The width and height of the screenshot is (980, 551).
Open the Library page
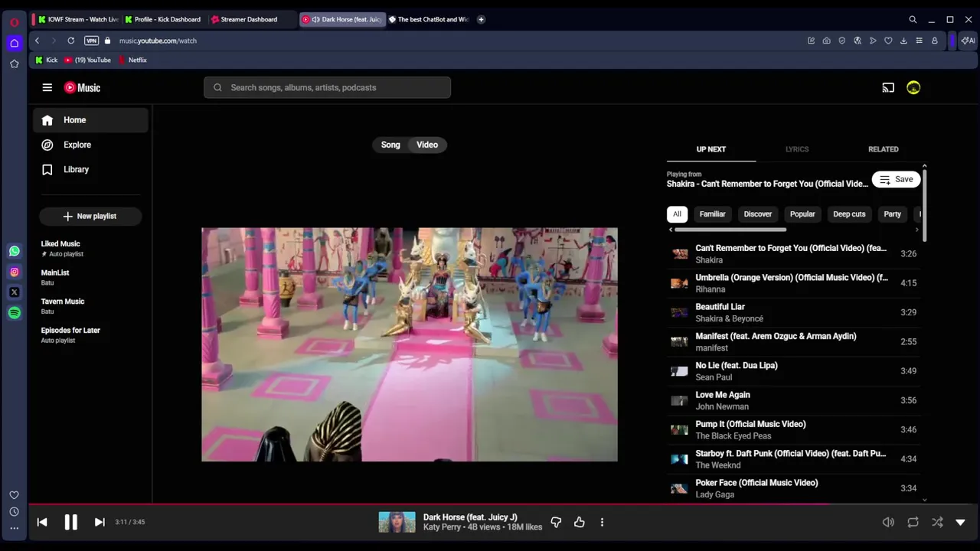click(x=90, y=169)
